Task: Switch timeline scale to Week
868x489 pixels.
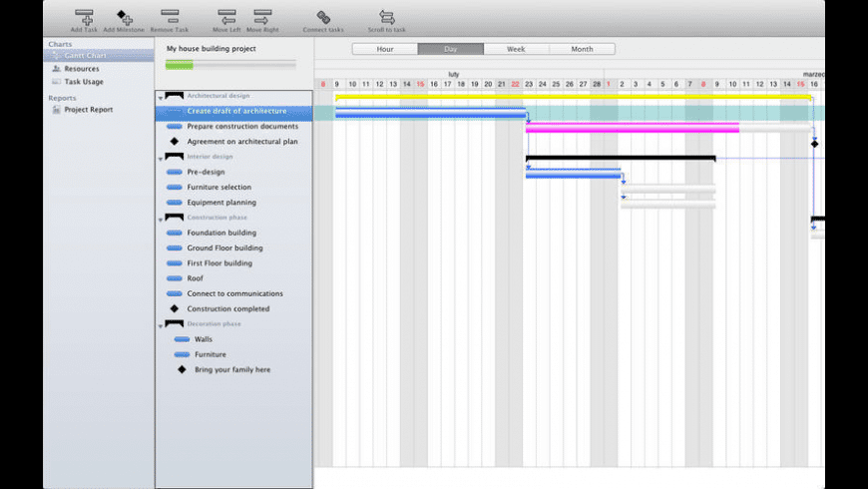Action: tap(516, 49)
